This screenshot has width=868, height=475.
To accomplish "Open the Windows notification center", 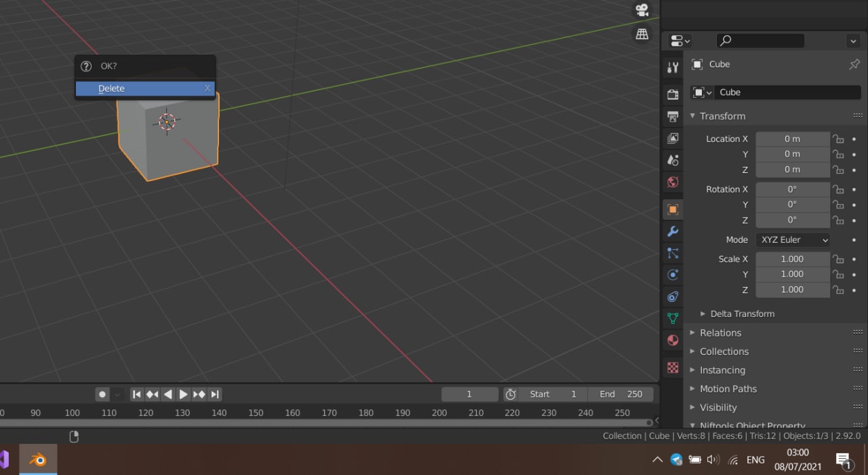I will [844, 460].
